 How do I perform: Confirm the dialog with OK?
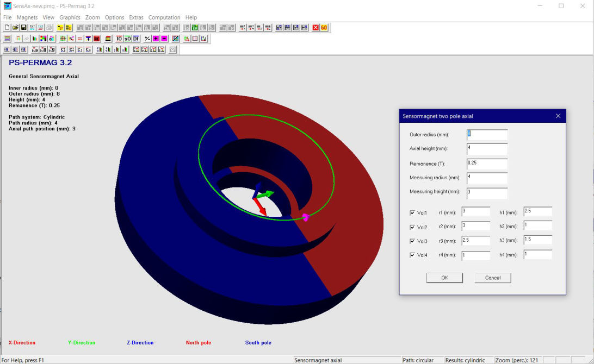pyautogui.click(x=444, y=278)
